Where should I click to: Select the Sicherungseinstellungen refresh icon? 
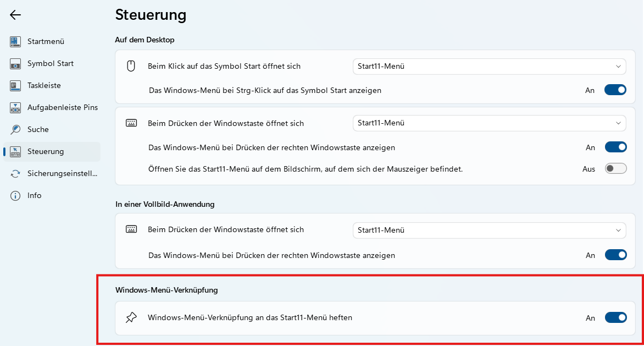(x=15, y=174)
